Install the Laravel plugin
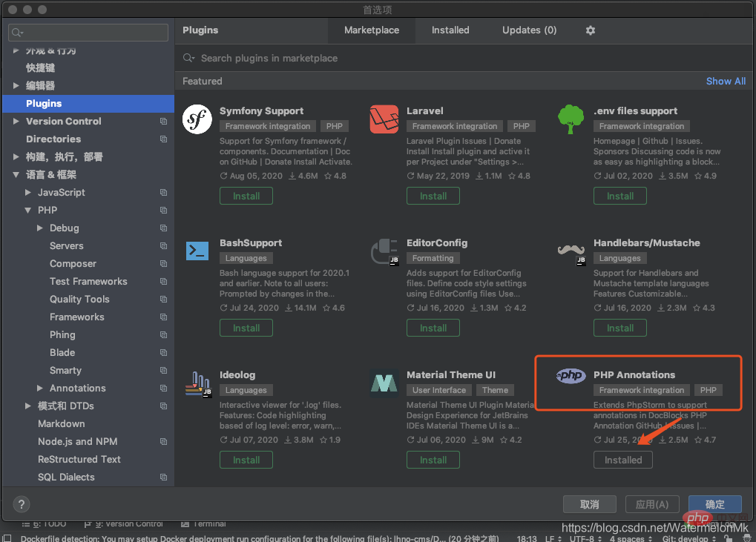The width and height of the screenshot is (756, 542). (x=433, y=196)
